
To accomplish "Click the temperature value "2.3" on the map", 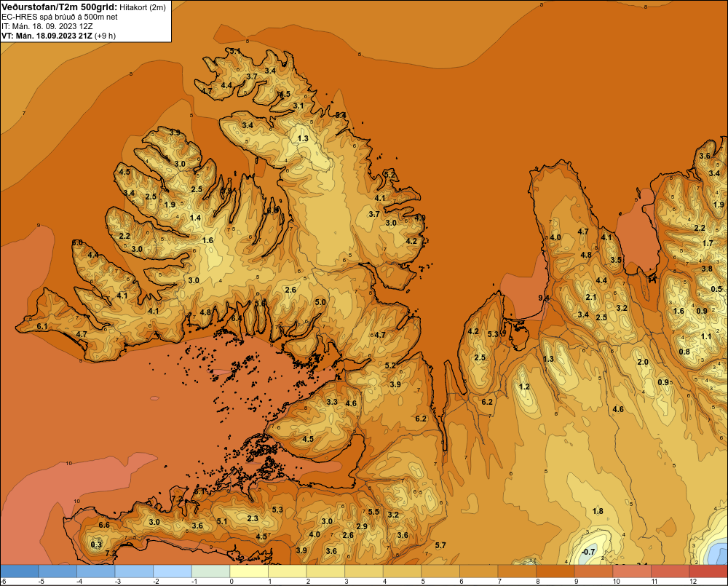I will (x=253, y=519).
